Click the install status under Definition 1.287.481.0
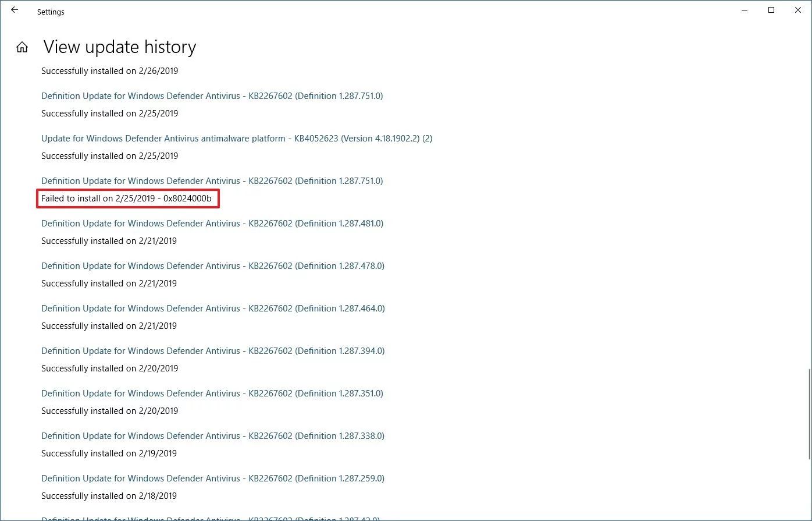This screenshot has height=521, width=812. pos(109,241)
